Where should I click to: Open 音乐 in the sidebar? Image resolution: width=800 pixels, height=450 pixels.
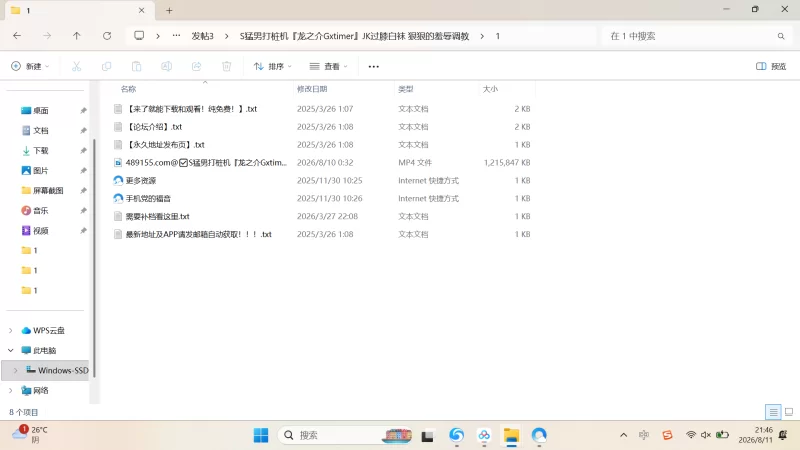tap(41, 210)
